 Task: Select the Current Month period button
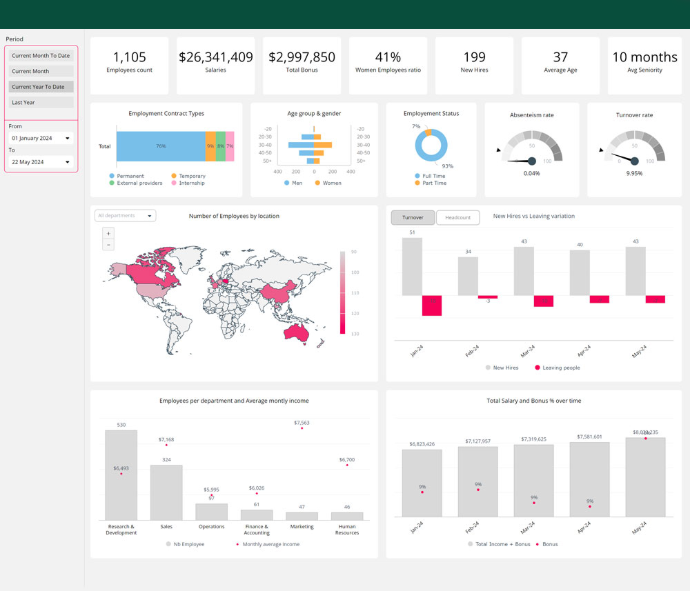pos(41,71)
